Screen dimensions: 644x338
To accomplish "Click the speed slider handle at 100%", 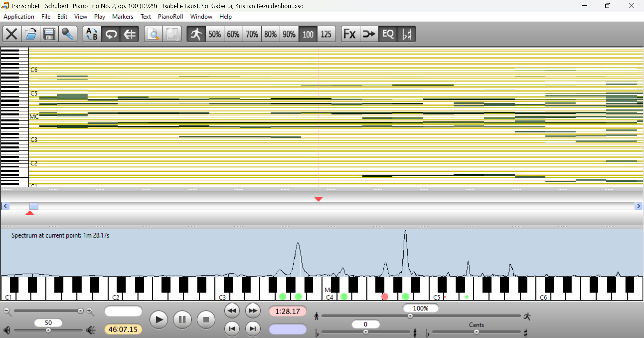I will pyautogui.click(x=410, y=316).
